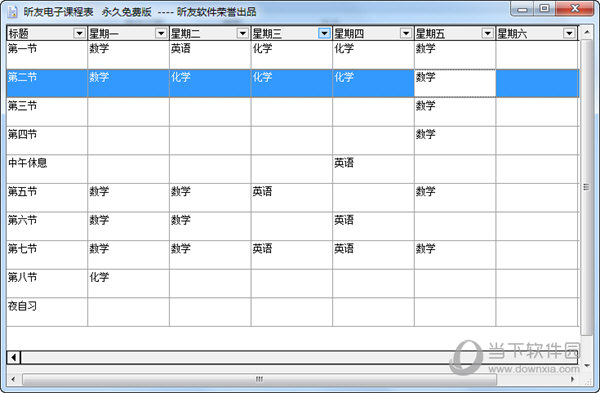Click 英语 cell in 第五节 row
The height and width of the screenshot is (393, 600).
tap(292, 198)
